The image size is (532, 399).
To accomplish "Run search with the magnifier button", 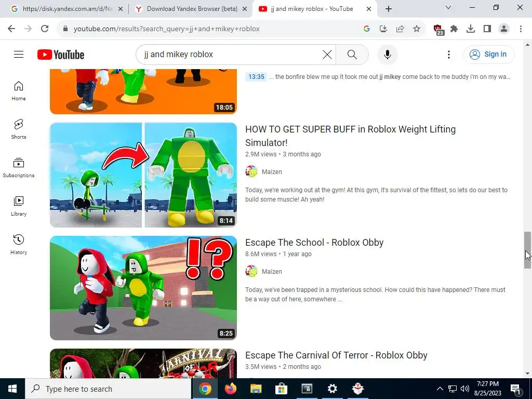I will click(352, 54).
